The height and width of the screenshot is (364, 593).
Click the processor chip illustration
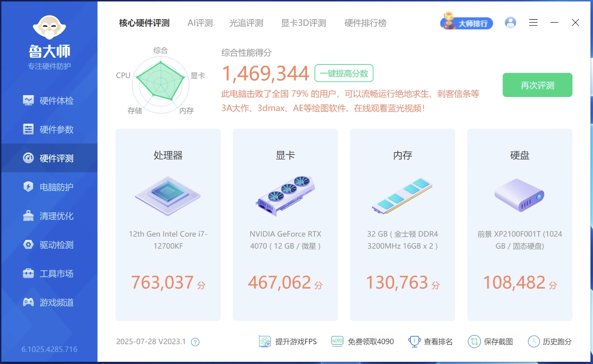point(168,196)
